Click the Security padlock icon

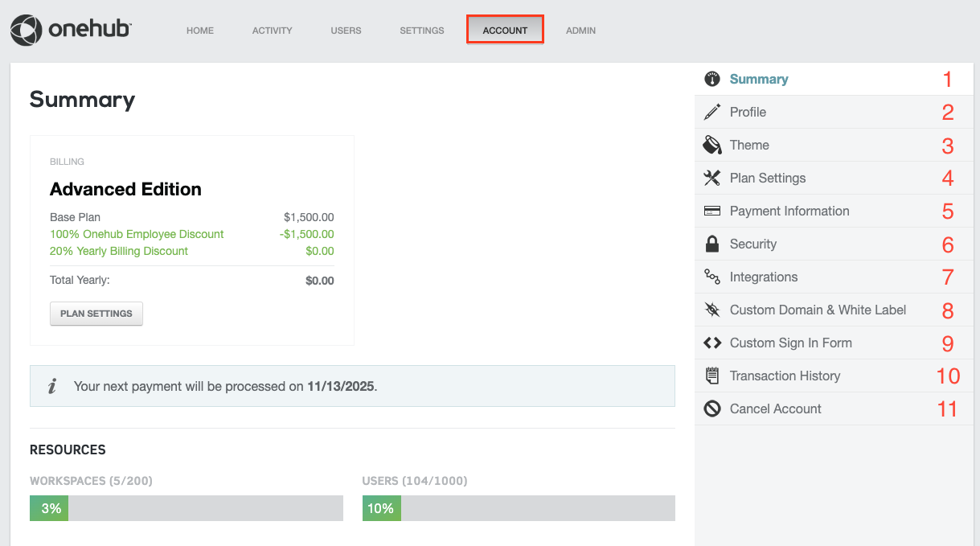point(711,244)
